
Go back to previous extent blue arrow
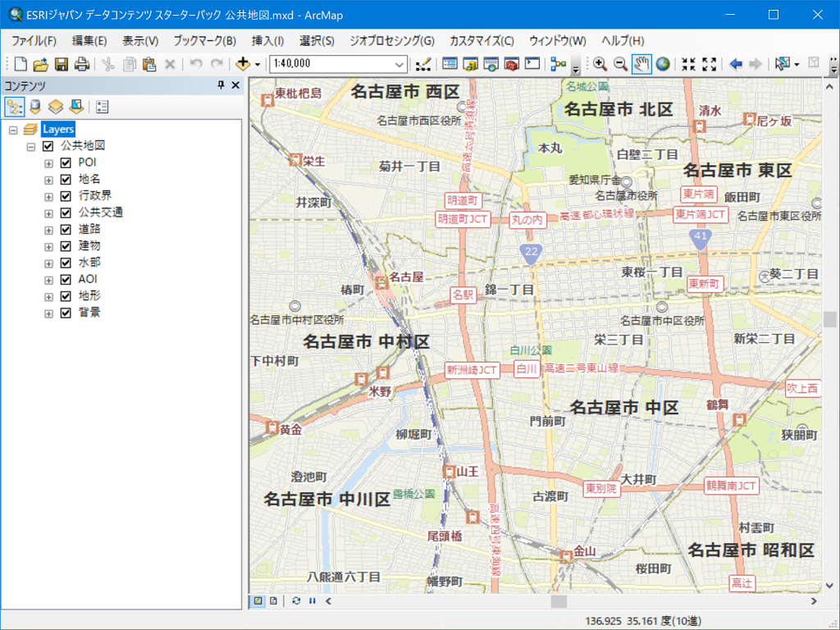736,64
